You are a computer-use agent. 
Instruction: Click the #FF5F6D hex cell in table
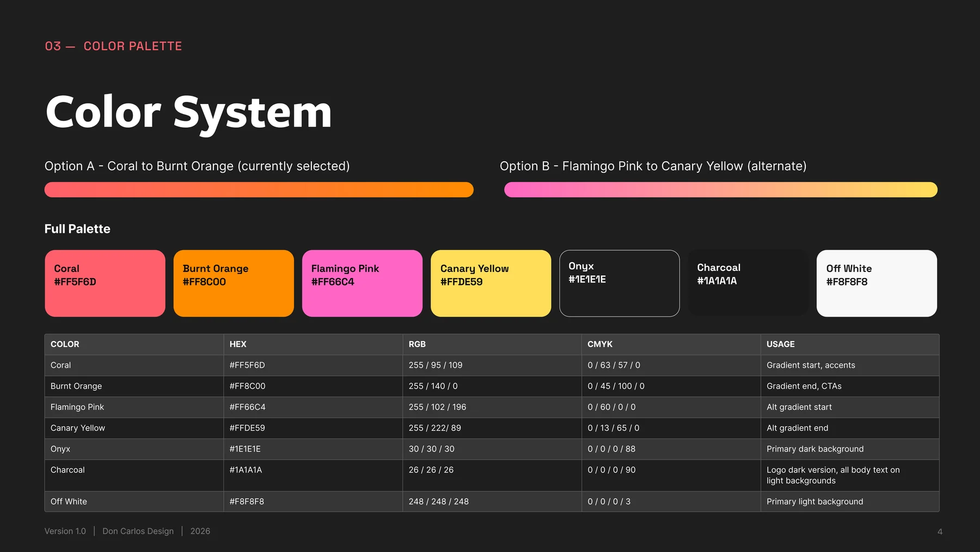click(x=313, y=365)
